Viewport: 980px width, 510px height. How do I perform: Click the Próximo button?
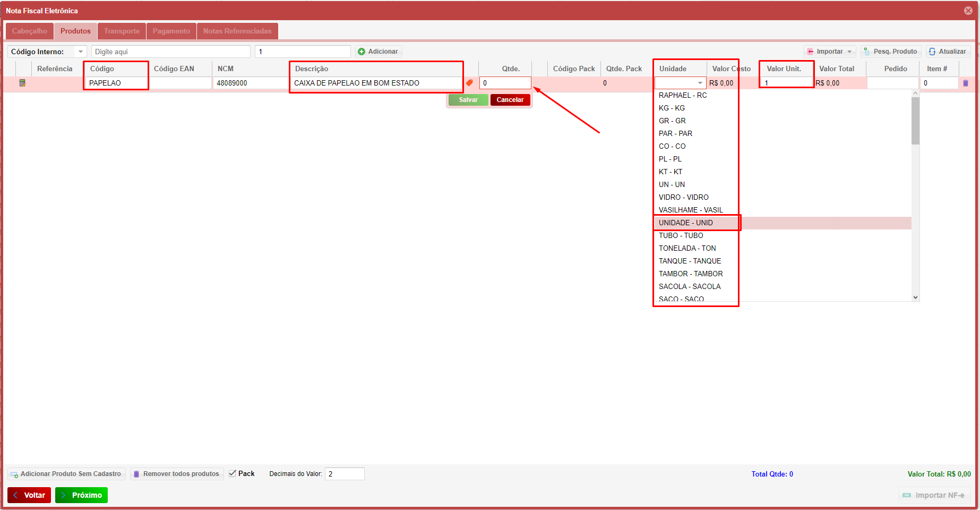[x=82, y=495]
